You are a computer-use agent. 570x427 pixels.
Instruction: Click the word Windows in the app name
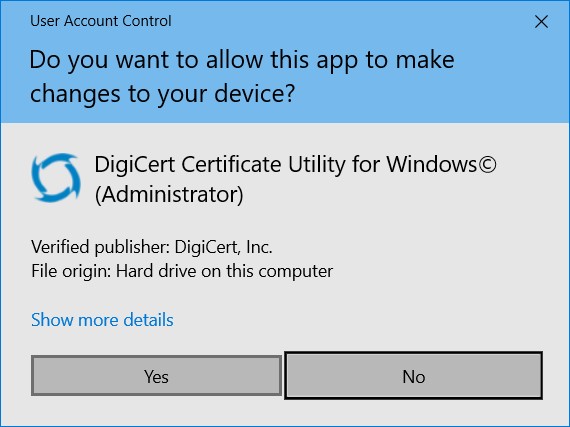tap(431, 164)
